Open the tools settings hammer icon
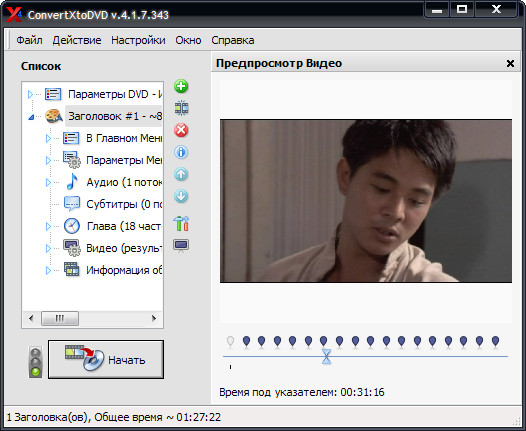The height and width of the screenshot is (431, 526). 181,223
